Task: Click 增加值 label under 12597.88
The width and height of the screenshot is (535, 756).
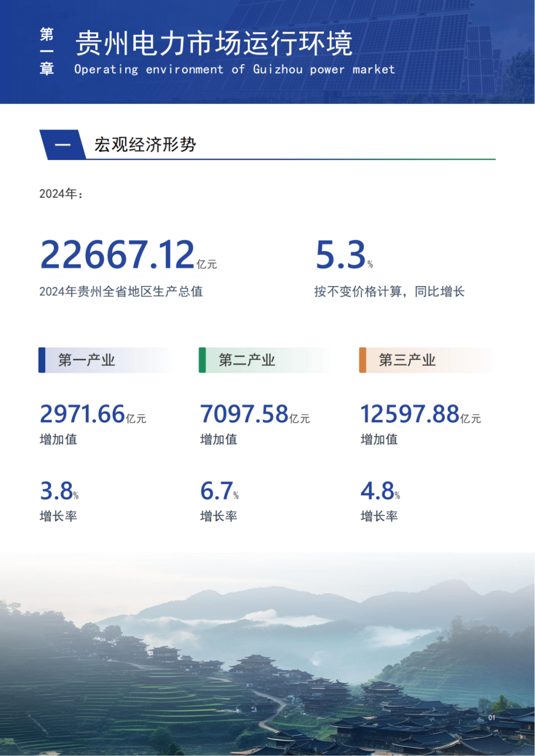Action: [x=379, y=439]
